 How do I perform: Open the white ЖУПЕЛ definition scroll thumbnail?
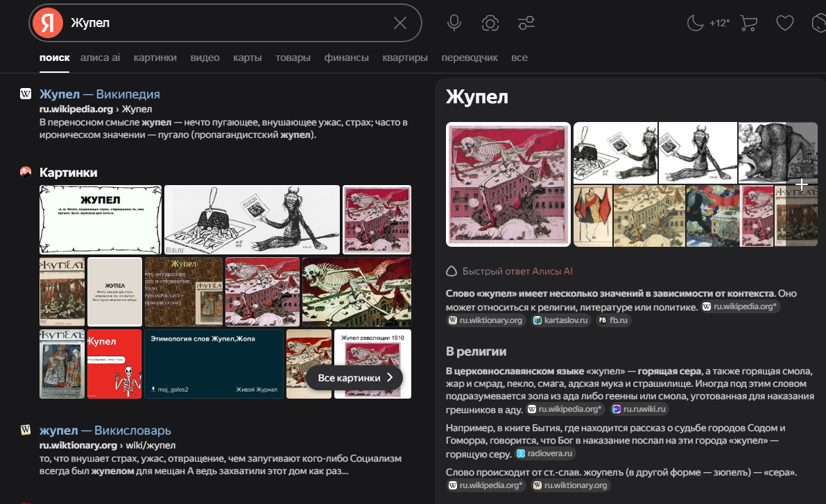tap(101, 220)
